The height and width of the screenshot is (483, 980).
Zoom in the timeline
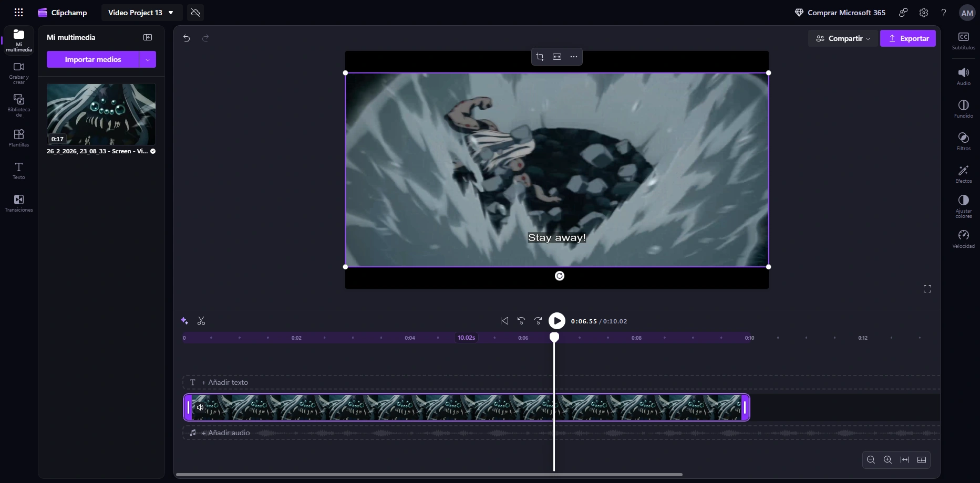coord(888,460)
